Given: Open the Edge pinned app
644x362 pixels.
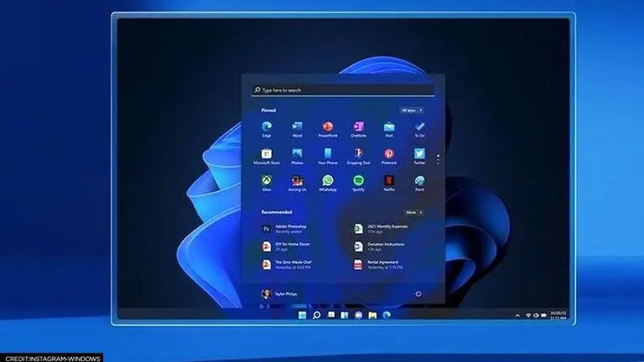Looking at the screenshot, I should (267, 129).
